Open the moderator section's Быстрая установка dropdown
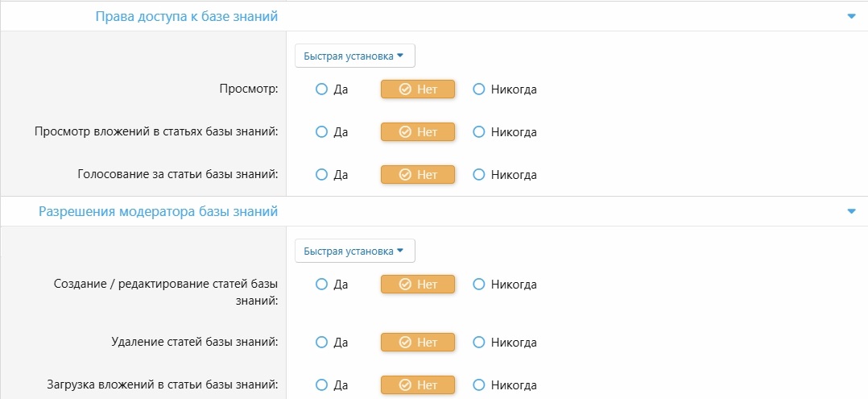The height and width of the screenshot is (399, 868). coord(354,251)
